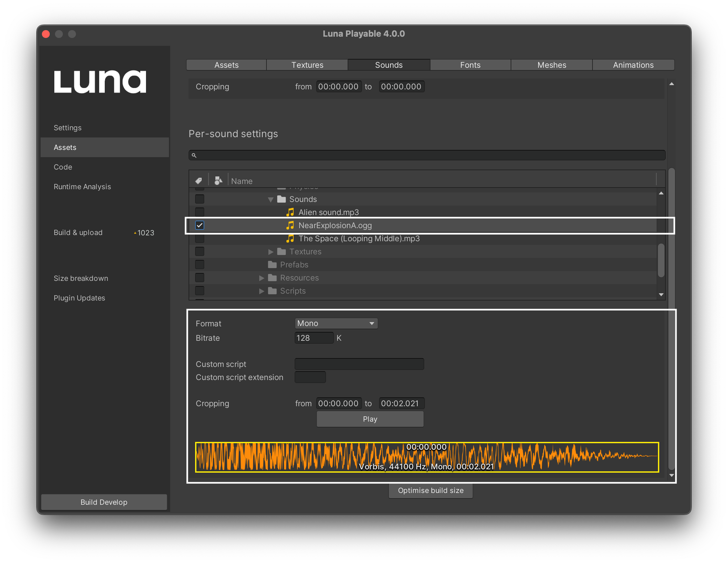Click the Scripts folder icon
The image size is (728, 563).
coord(272,291)
